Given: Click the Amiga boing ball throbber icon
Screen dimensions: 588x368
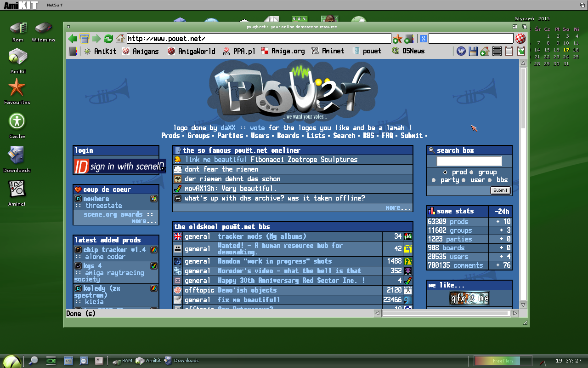Looking at the screenshot, I should click(x=520, y=38).
